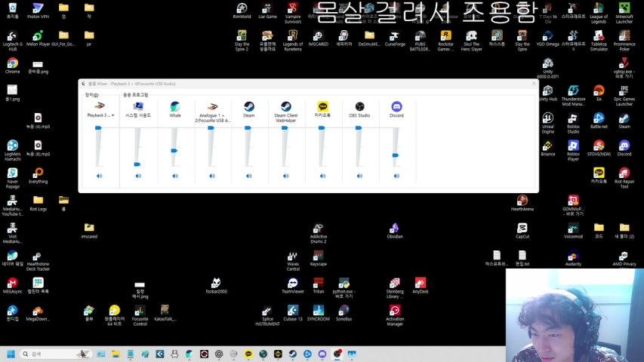Screen dimensions: 644x362
Task: Select the Battle.net desktop icon
Action: (599, 121)
